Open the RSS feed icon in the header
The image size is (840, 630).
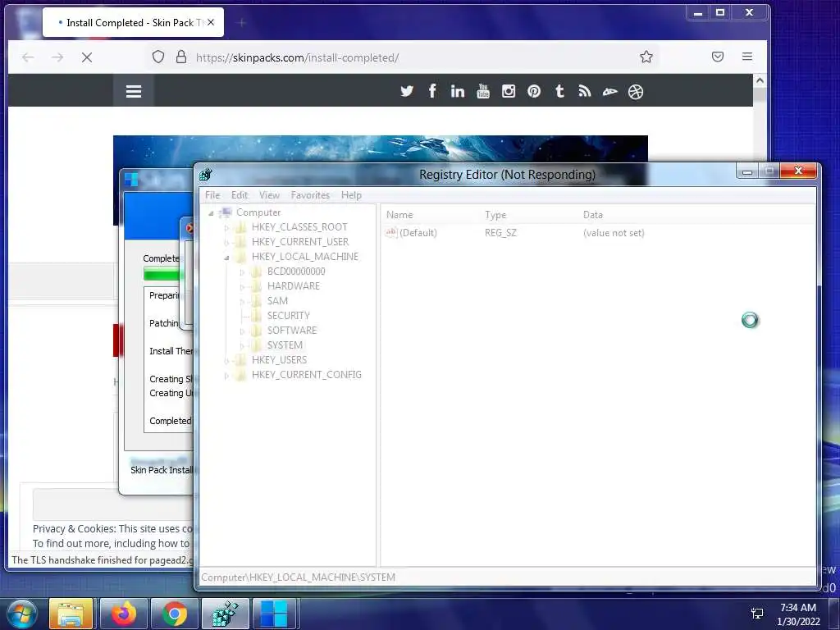coord(584,91)
